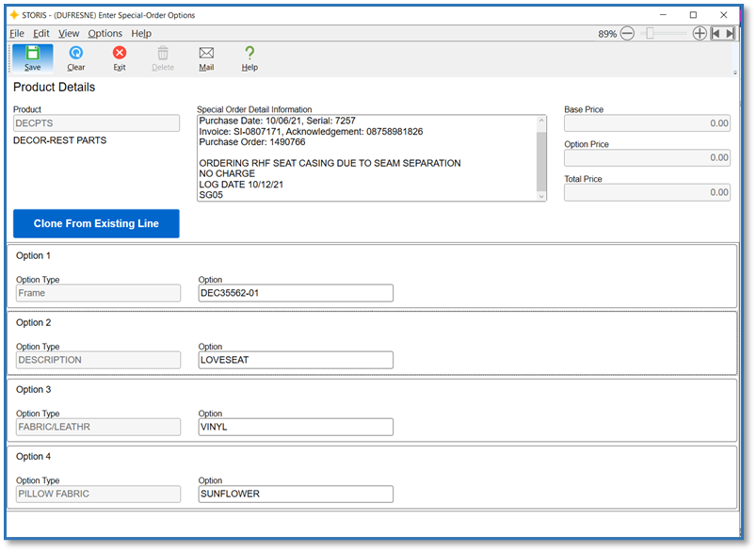
Task: Click scroll down arrow in detail information box
Action: click(x=541, y=196)
